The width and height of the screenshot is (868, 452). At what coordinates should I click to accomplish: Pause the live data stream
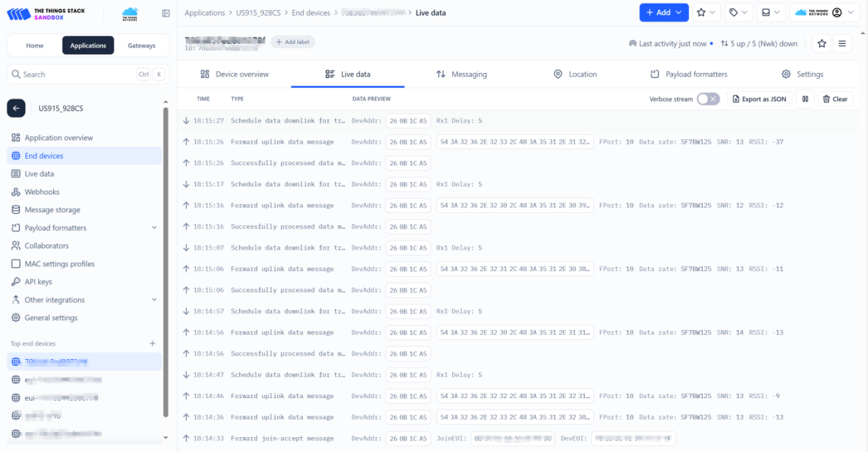pyautogui.click(x=805, y=99)
